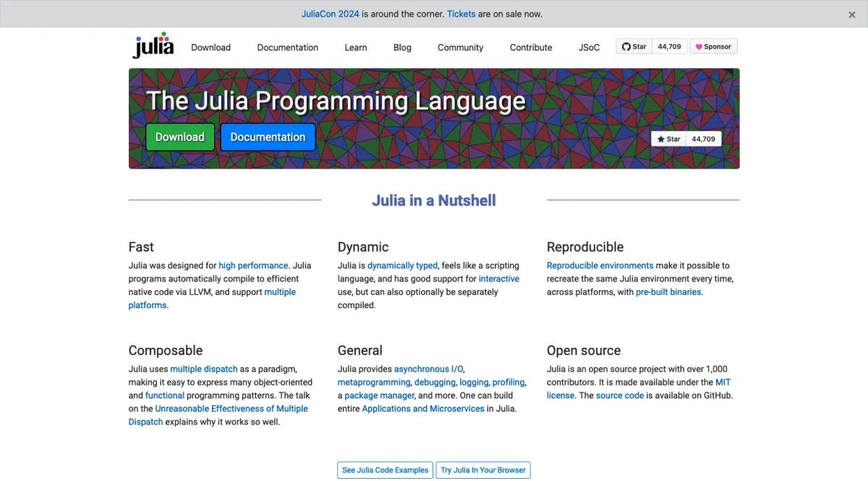Follow the JuliaCon 2024 banner link
Screen dimensions: 868x481
pyautogui.click(x=330, y=14)
